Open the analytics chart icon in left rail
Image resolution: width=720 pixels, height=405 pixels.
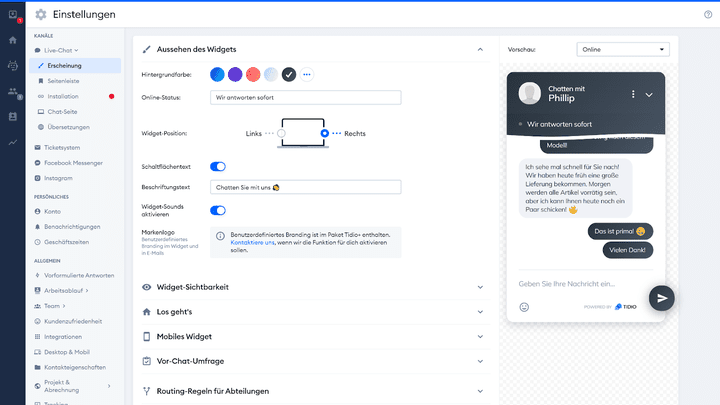tap(12, 142)
